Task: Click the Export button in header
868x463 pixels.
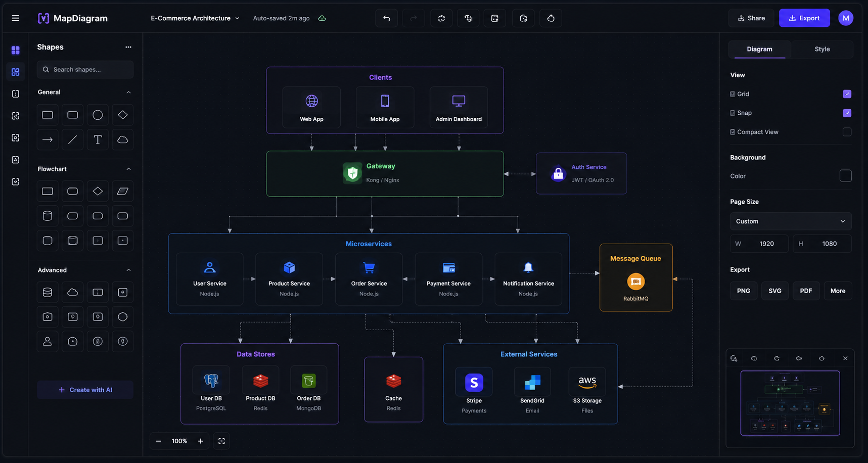Action: 804,18
